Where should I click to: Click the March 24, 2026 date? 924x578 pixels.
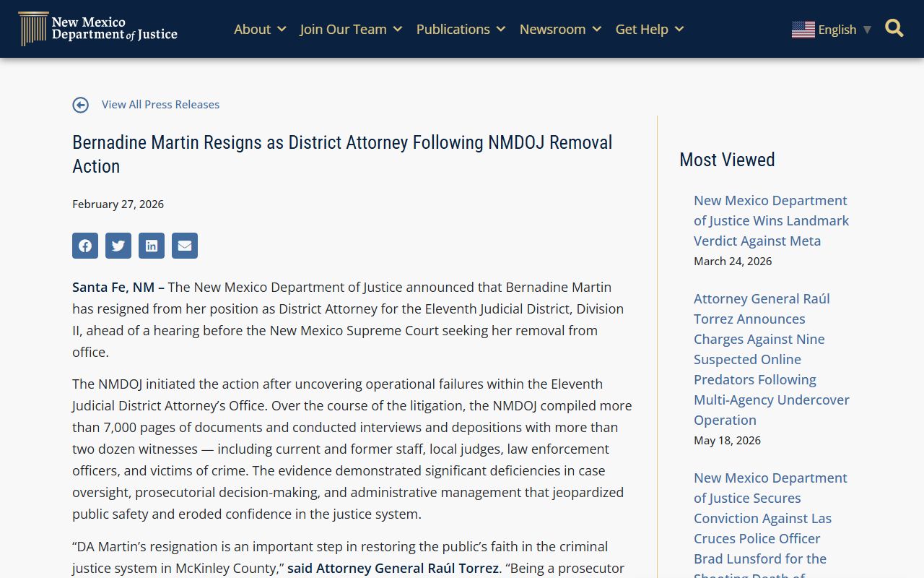(x=733, y=262)
